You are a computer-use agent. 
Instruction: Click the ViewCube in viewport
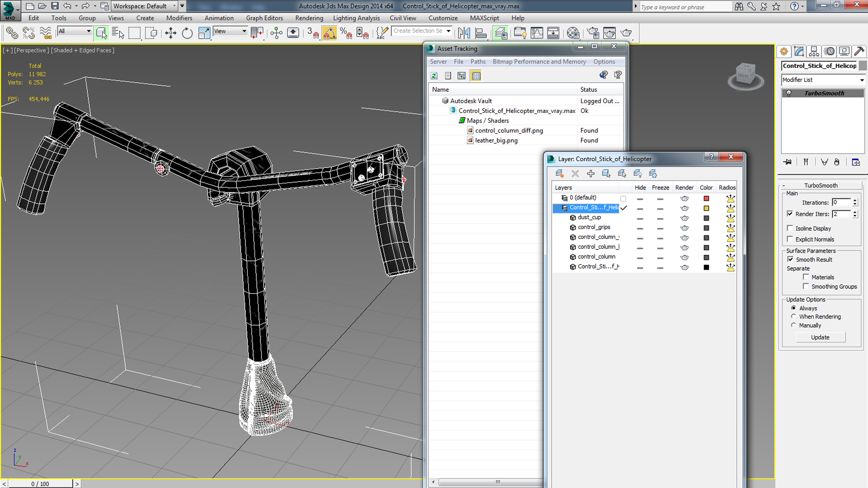pos(745,75)
